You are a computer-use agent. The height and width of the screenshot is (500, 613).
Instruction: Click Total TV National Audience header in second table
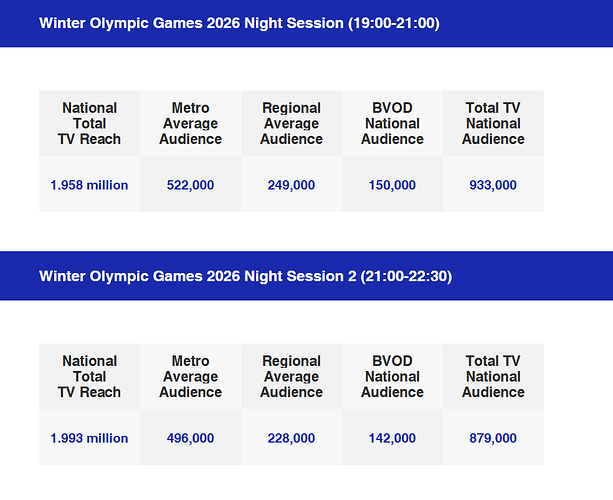pyautogui.click(x=493, y=376)
